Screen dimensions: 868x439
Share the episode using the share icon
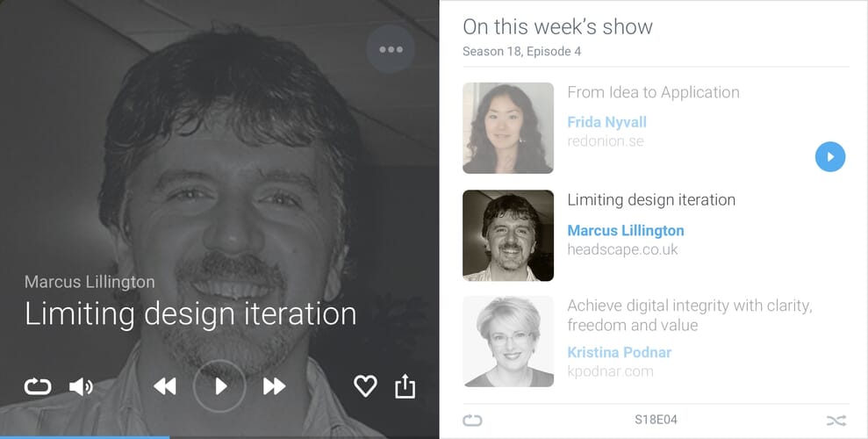click(405, 385)
